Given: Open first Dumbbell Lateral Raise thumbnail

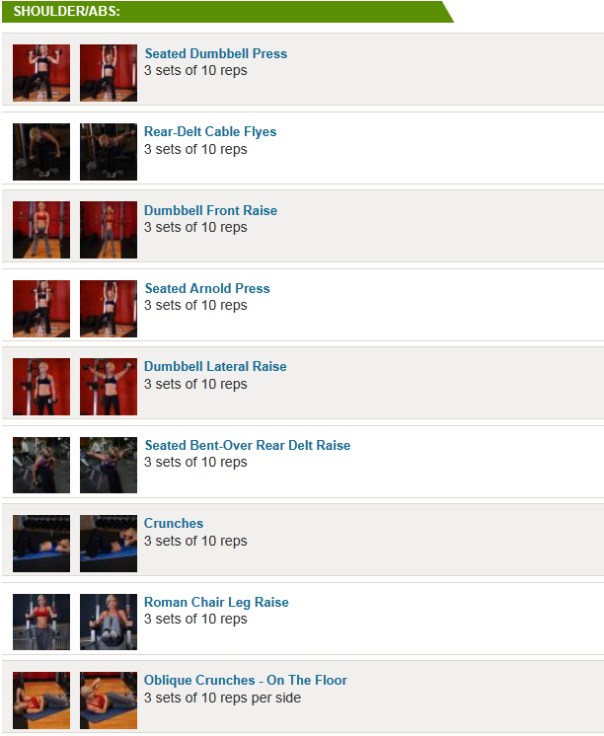Looking at the screenshot, I should coord(41,386).
